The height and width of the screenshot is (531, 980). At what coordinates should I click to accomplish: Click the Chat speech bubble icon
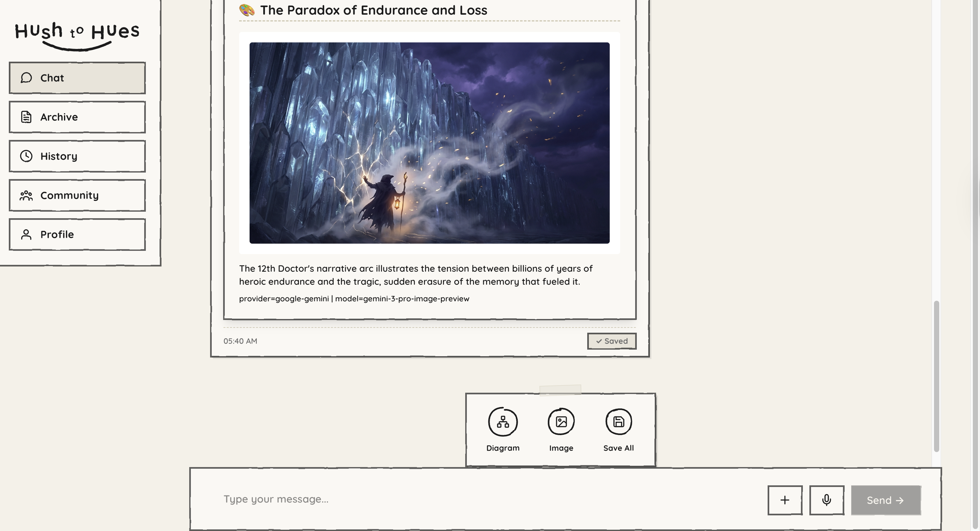[26, 78]
